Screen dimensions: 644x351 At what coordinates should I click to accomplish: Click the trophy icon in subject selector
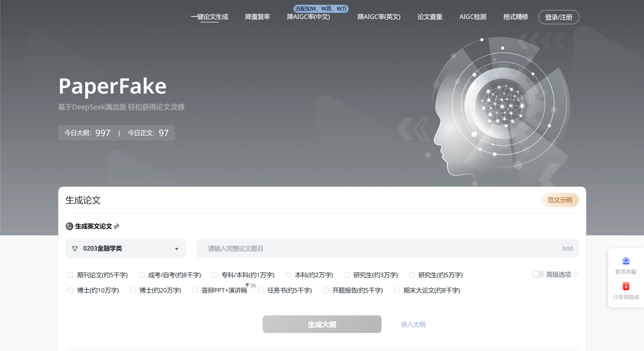coord(75,249)
